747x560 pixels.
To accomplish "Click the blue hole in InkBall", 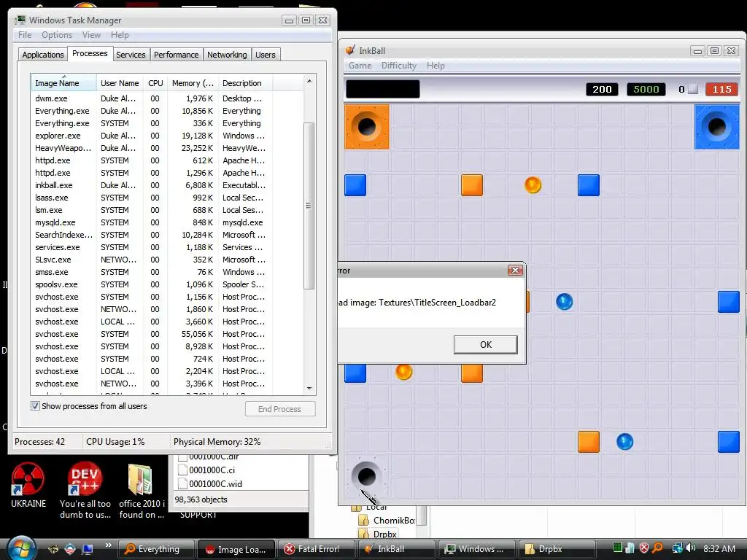I will tap(716, 127).
